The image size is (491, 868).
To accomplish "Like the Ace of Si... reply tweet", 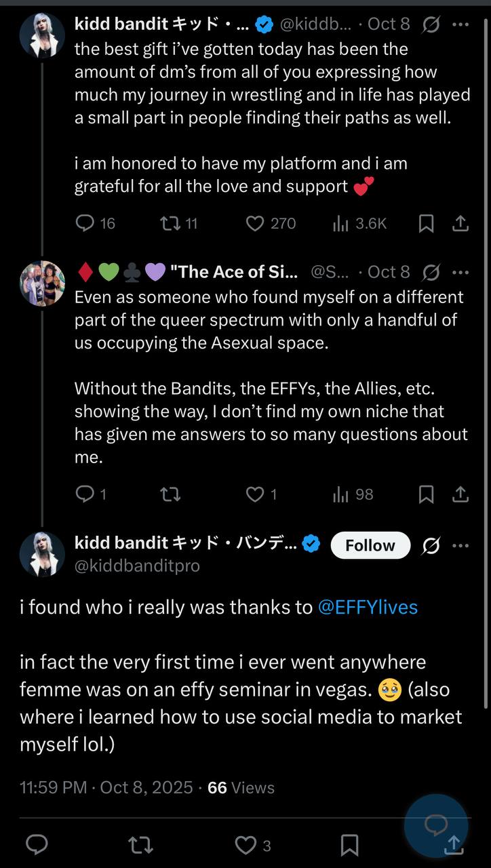I will tap(255, 495).
